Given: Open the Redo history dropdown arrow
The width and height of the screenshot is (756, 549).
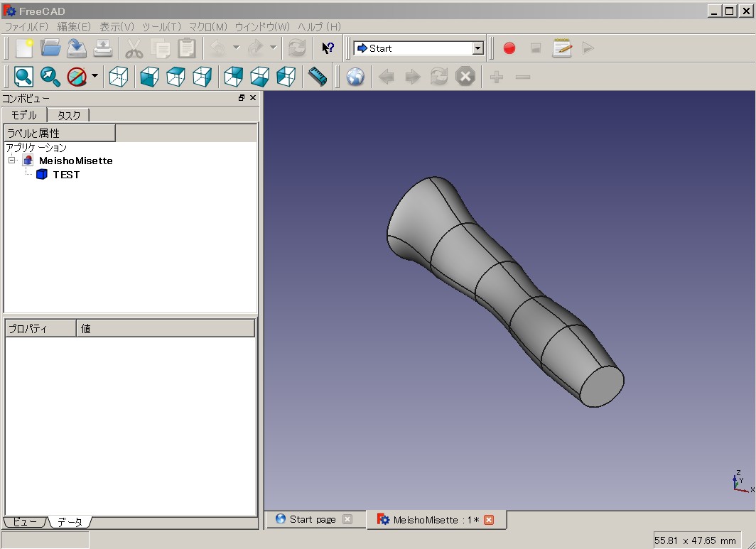Looking at the screenshot, I should coord(274,48).
